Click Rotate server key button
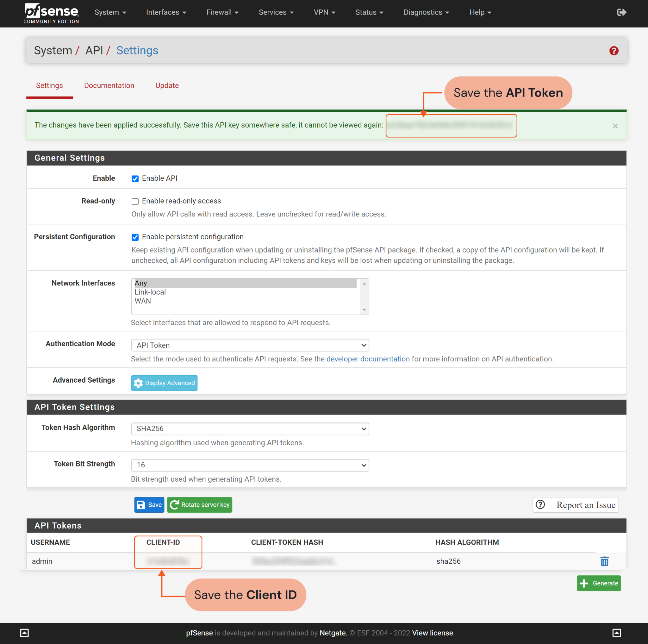 200,504
